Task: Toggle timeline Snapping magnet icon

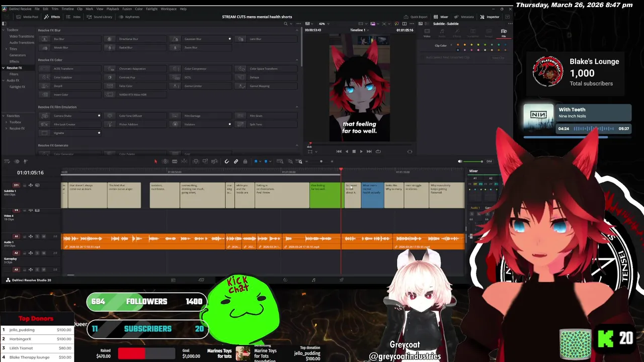Action: [227, 161]
